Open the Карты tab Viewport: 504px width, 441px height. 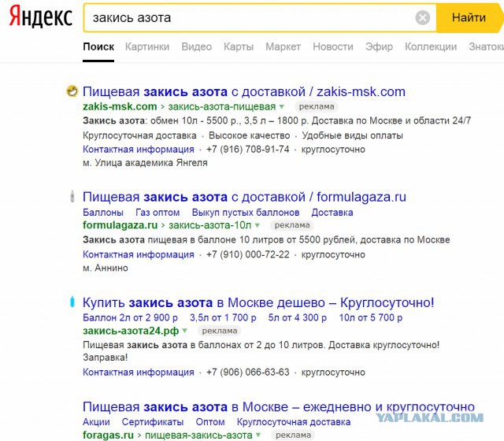[x=239, y=47]
